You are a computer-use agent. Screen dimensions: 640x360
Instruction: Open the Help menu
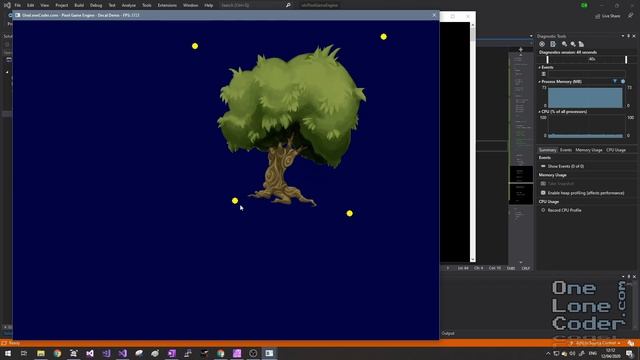coord(209,5)
